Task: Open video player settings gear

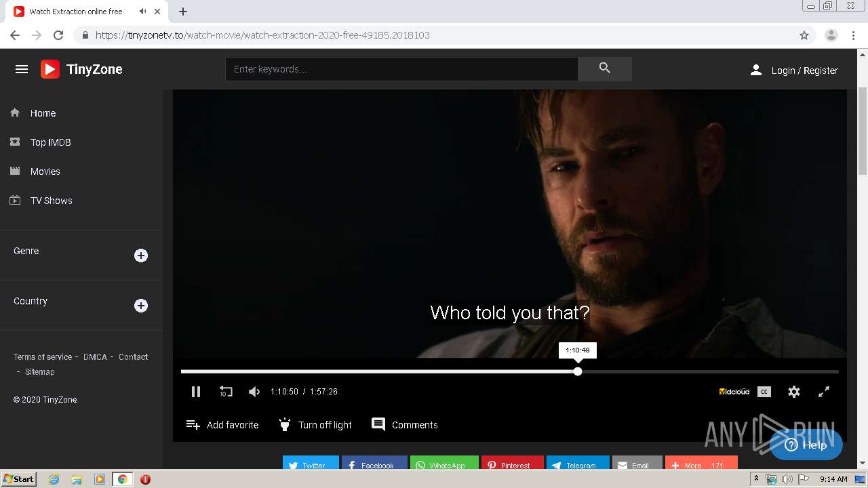Action: click(794, 392)
